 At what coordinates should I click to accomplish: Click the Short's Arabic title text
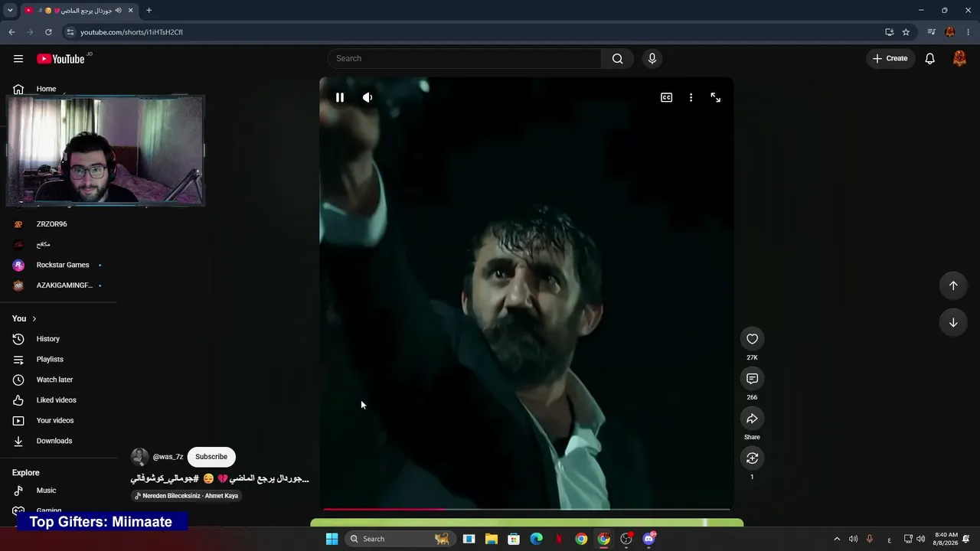220,478
